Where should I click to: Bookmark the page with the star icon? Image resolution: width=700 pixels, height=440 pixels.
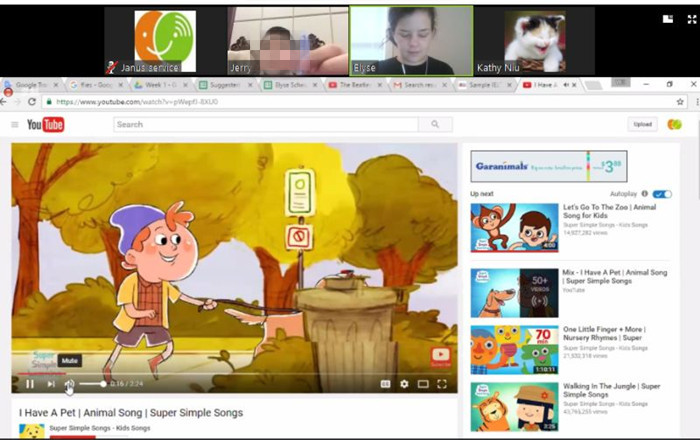coord(680,102)
